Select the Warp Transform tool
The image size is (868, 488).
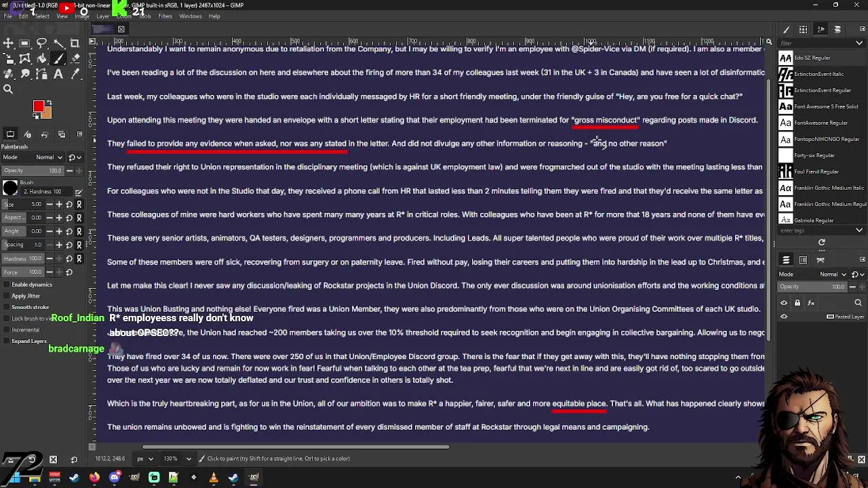pyautogui.click(x=25, y=59)
